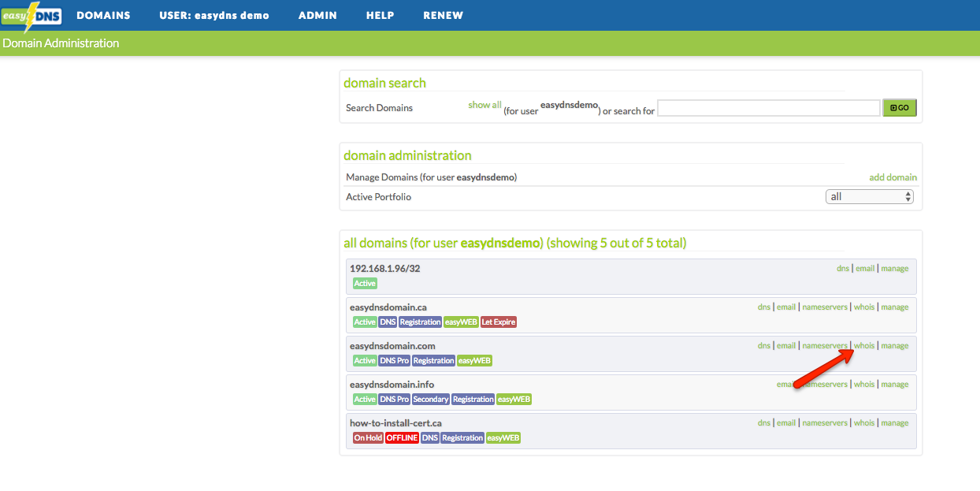Click the GO search button
980x491 pixels.
pyautogui.click(x=900, y=108)
